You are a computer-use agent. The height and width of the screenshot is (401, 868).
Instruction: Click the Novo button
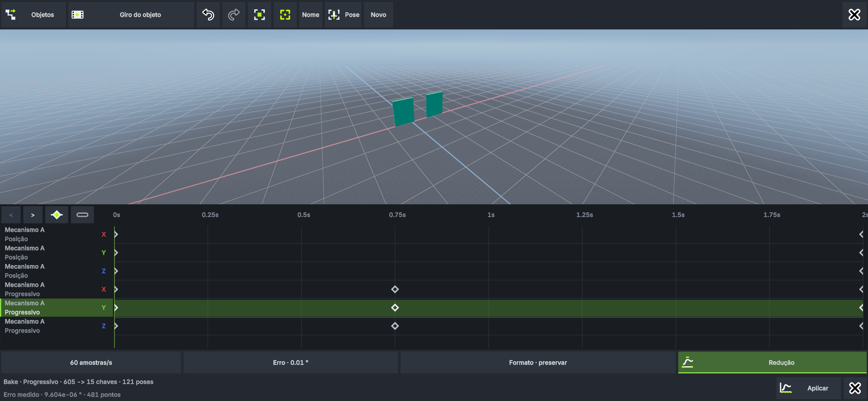tap(378, 14)
